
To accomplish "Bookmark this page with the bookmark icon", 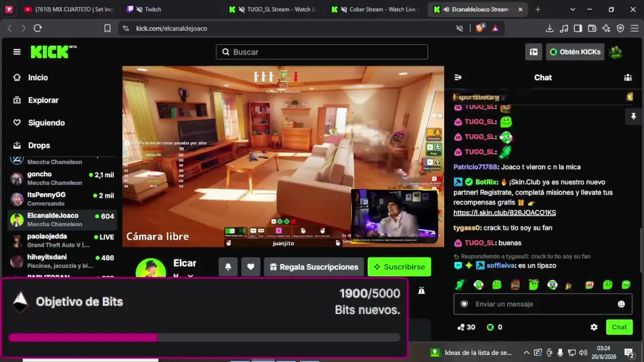I will 107,29.
